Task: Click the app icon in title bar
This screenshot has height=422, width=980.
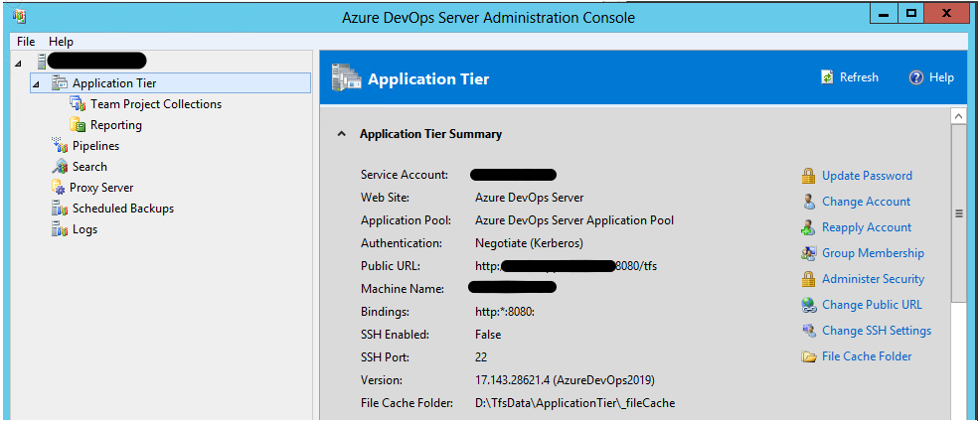Action: tap(19, 16)
